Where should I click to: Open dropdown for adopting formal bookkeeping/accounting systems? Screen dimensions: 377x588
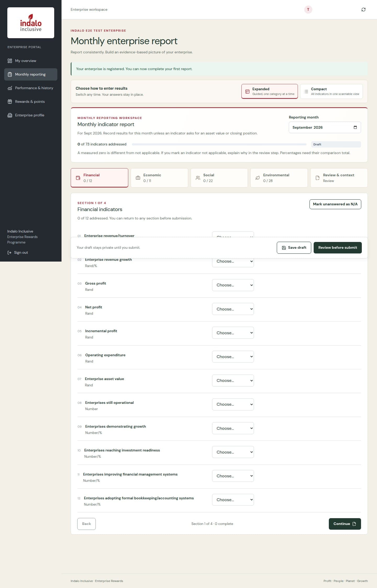click(233, 500)
